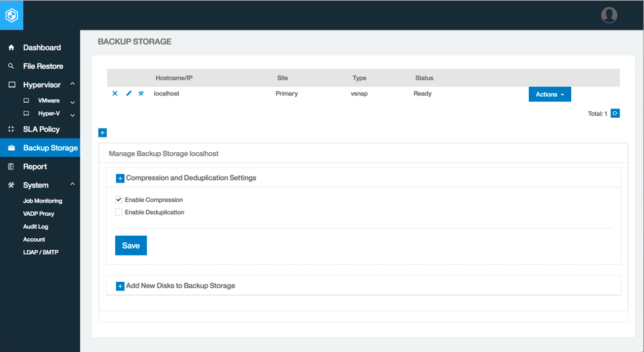
Task: Delete localhost storage with X icon
Action: [x=115, y=94]
